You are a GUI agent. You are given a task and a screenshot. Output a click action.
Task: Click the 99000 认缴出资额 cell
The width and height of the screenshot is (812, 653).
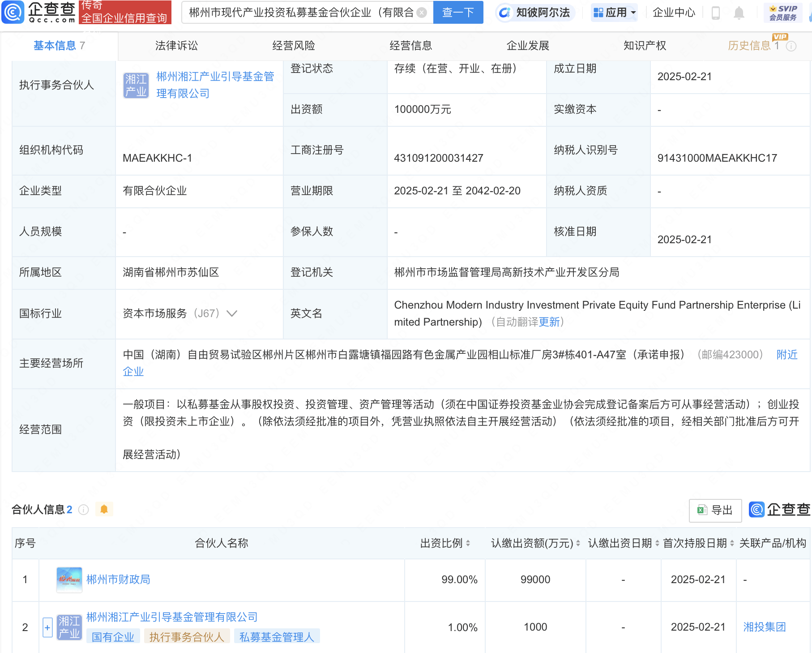point(535,580)
